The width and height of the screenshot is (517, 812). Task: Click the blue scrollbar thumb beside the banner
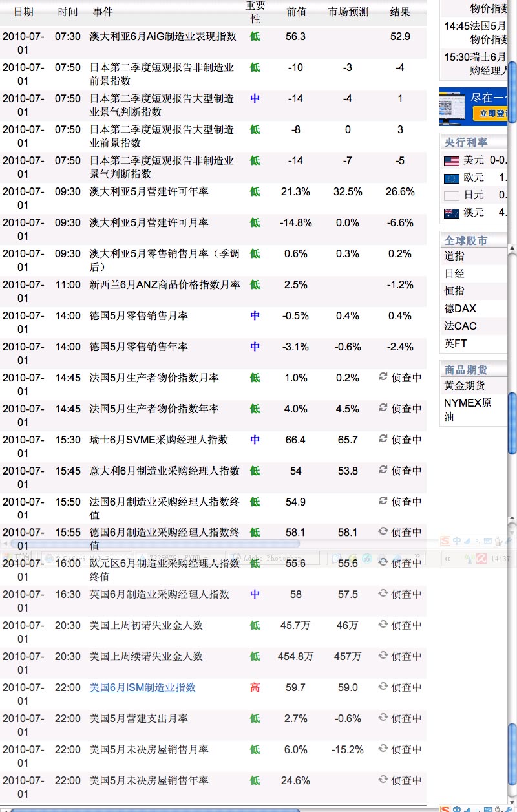(512, 92)
